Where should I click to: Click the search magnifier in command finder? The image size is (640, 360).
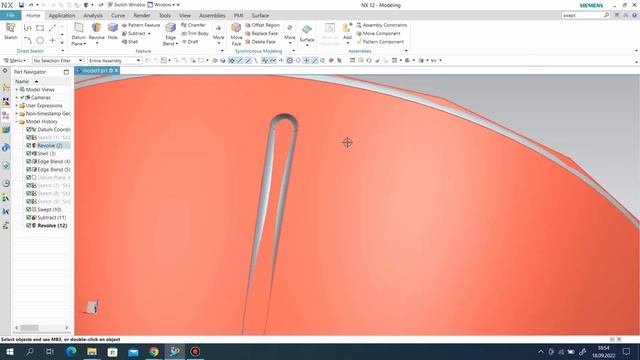pyautogui.click(x=606, y=15)
